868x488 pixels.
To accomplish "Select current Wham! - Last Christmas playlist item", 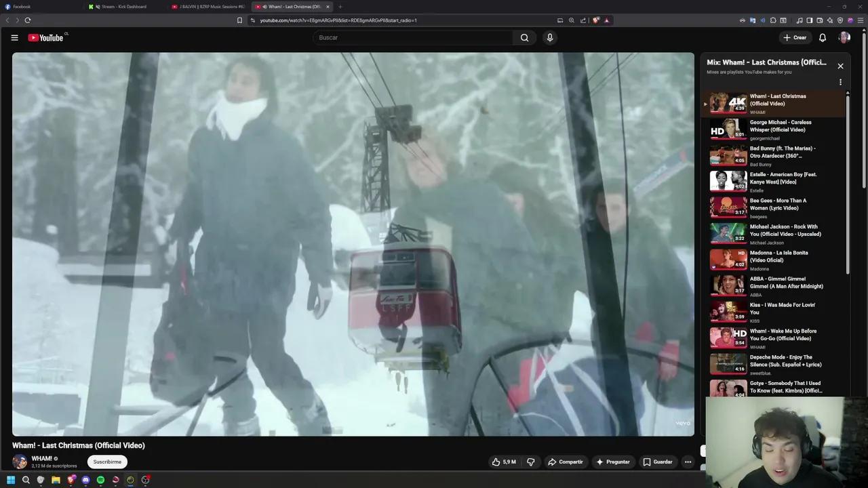I will click(x=773, y=104).
